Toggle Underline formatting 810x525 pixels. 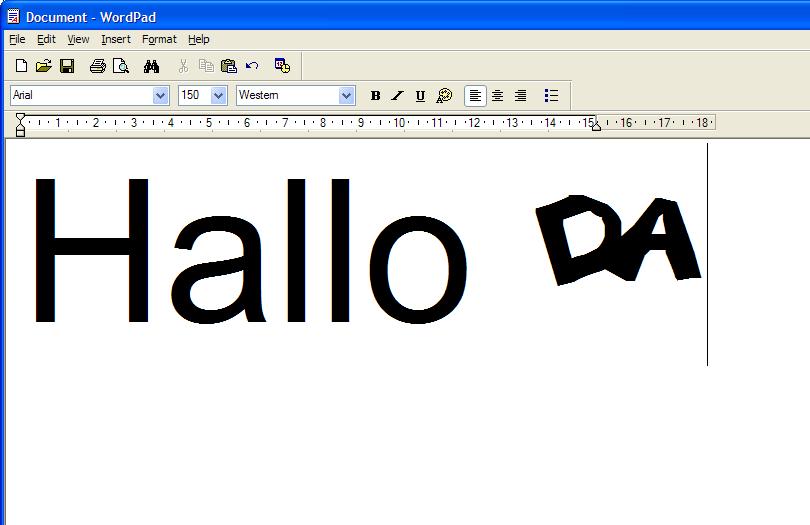click(420, 96)
